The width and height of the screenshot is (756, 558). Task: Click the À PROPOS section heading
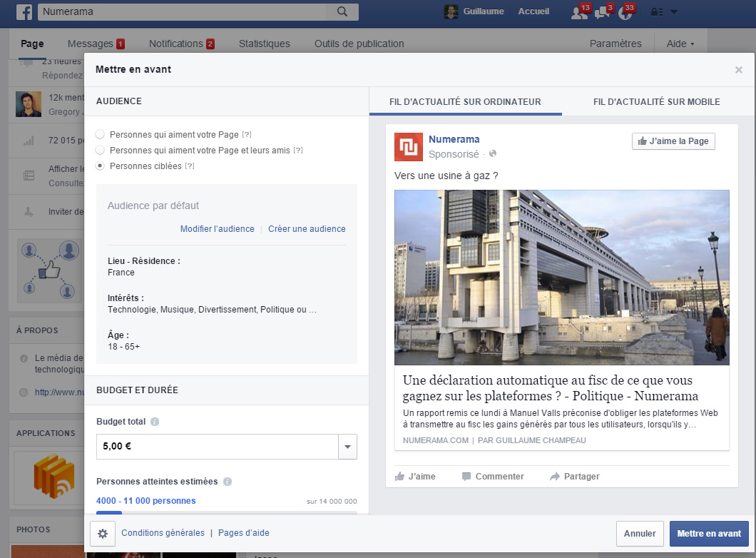coord(37,330)
